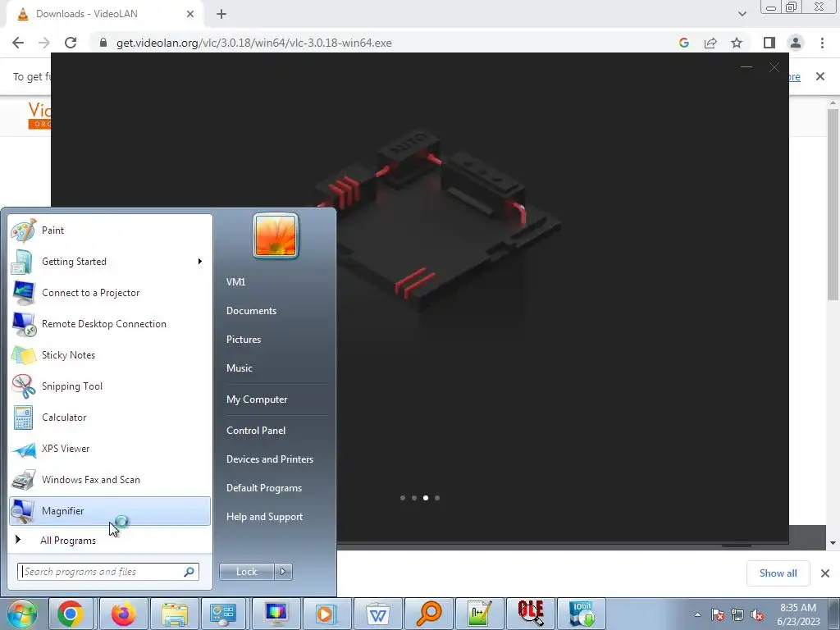Screen dimensions: 840x630
Task: View site information padlock icon
Action: (x=103, y=43)
